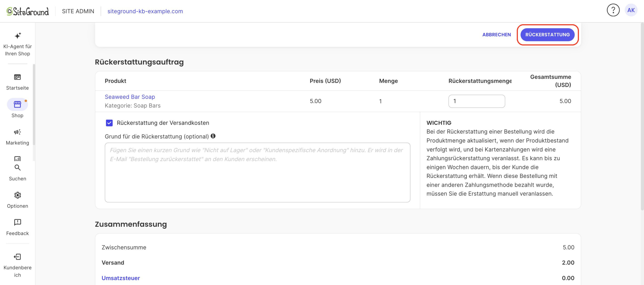Open the help question mark icon
The height and width of the screenshot is (285, 644).
(613, 10)
